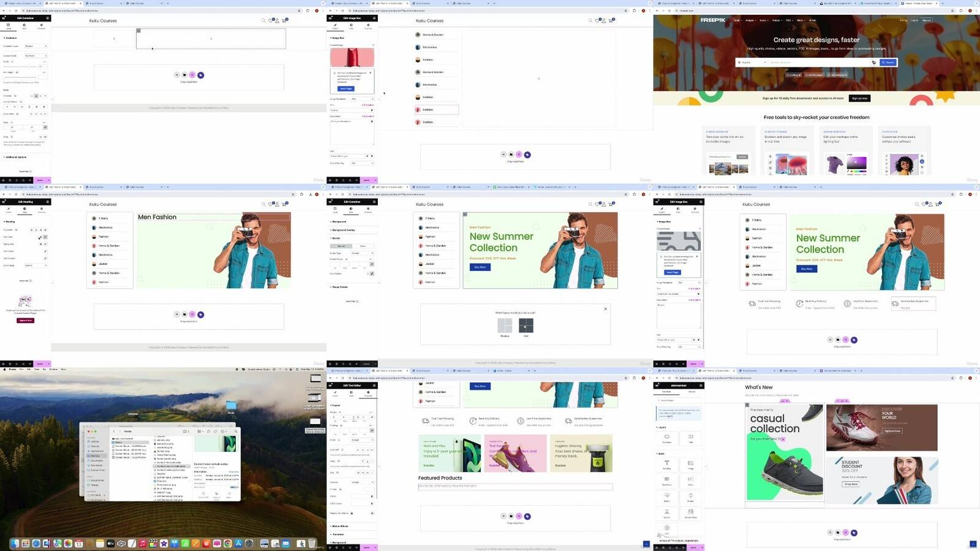The width and height of the screenshot is (980, 551).
Task: Click the Upgrade Now button in the Edit Heading panel
Action: 25,320
